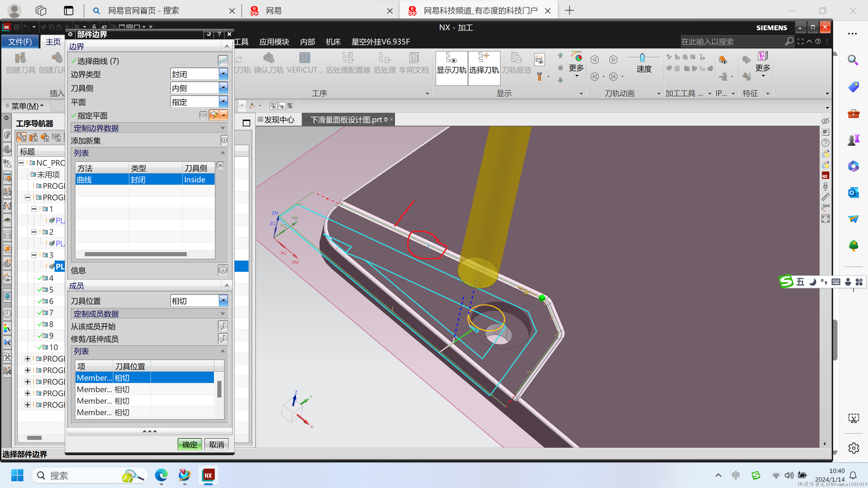The height and width of the screenshot is (488, 868).
Task: Open the 机床 ribbon tab
Action: [x=333, y=42]
